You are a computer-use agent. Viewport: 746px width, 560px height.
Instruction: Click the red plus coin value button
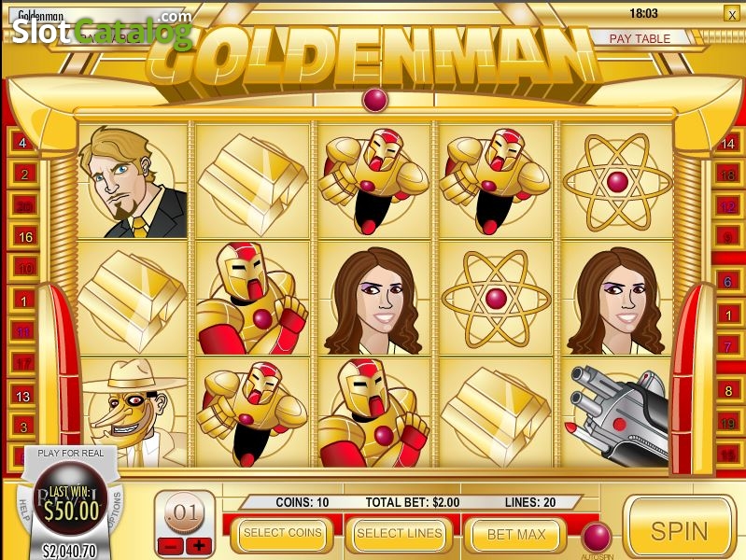point(199,545)
